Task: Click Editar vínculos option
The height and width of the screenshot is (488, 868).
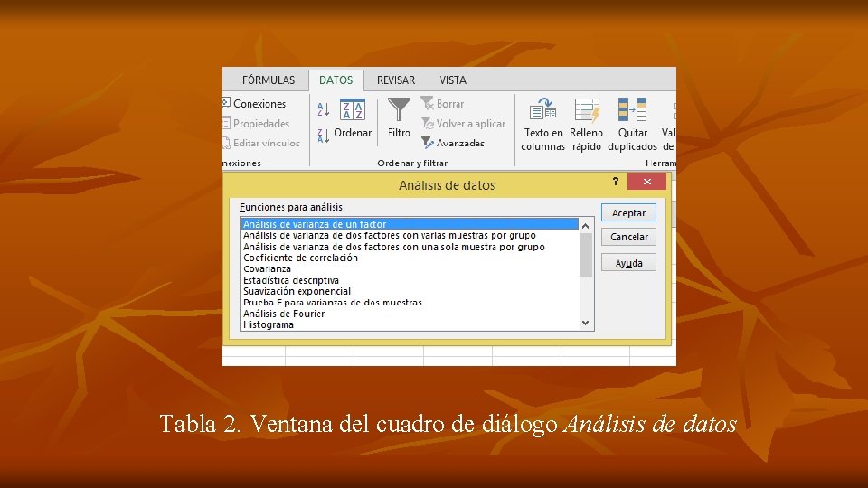Action: click(262, 143)
